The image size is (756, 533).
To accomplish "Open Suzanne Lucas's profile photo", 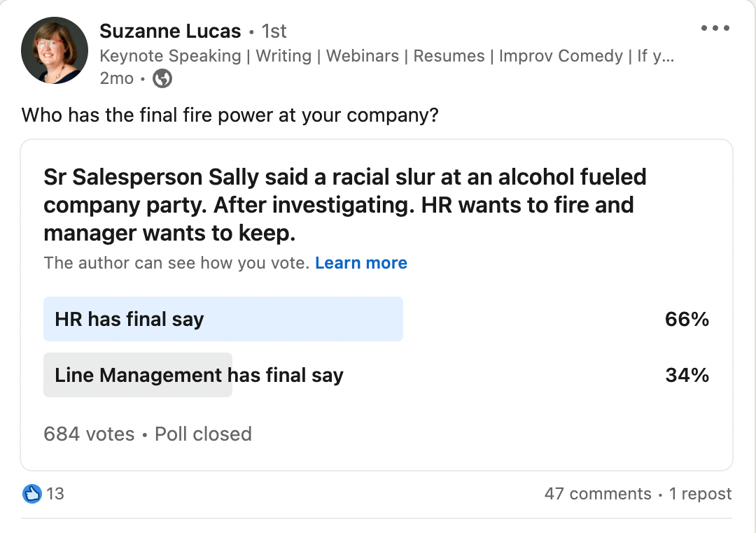I will pos(55,50).
